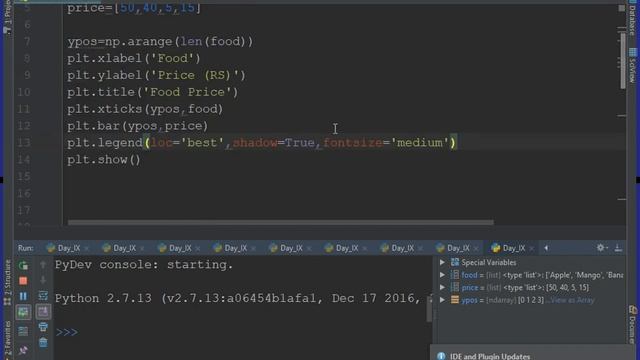Close the active highlighted Day_IX tab
The image size is (640, 360).
[531, 248]
